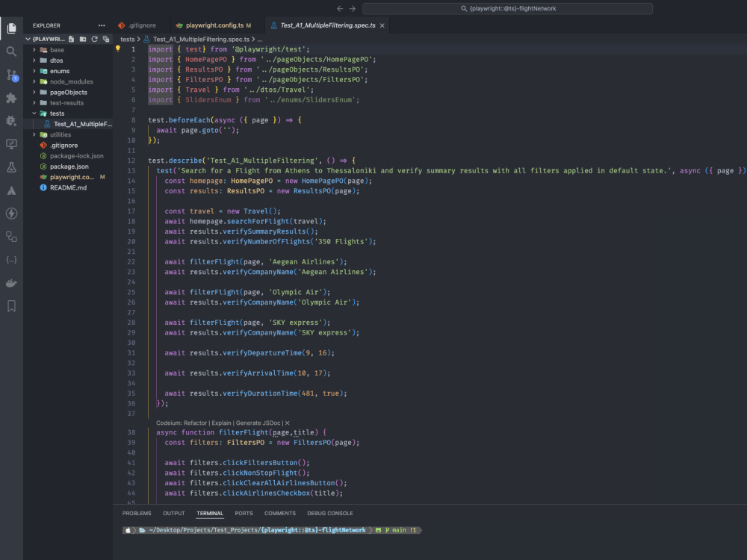Collapse all folders in Explorer
The height and width of the screenshot is (560, 747).
tap(106, 39)
